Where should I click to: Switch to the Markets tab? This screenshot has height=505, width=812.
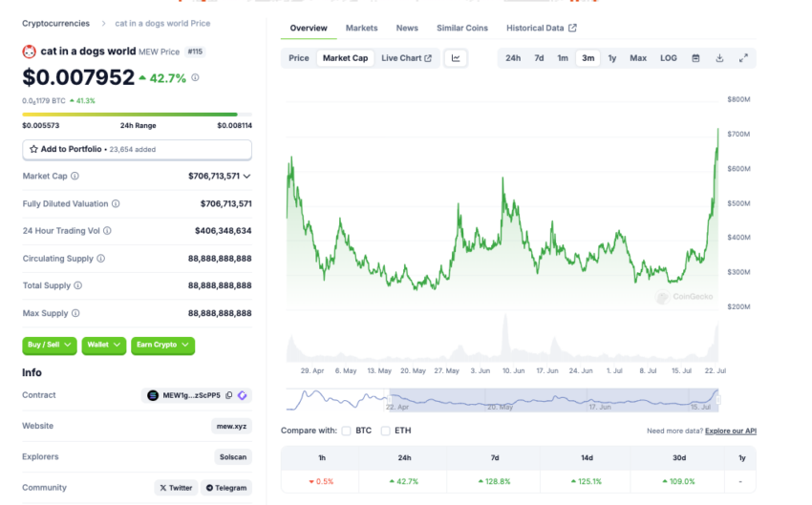(x=361, y=28)
